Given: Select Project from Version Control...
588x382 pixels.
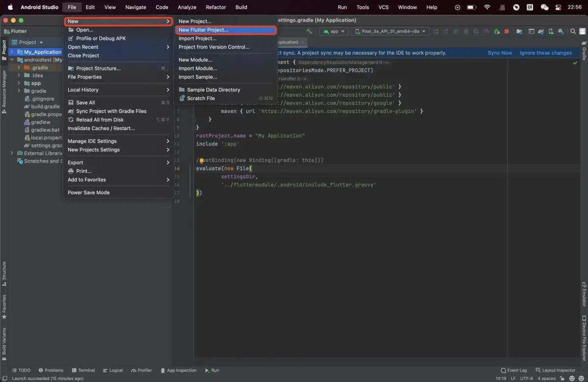Looking at the screenshot, I should pos(226,47).
